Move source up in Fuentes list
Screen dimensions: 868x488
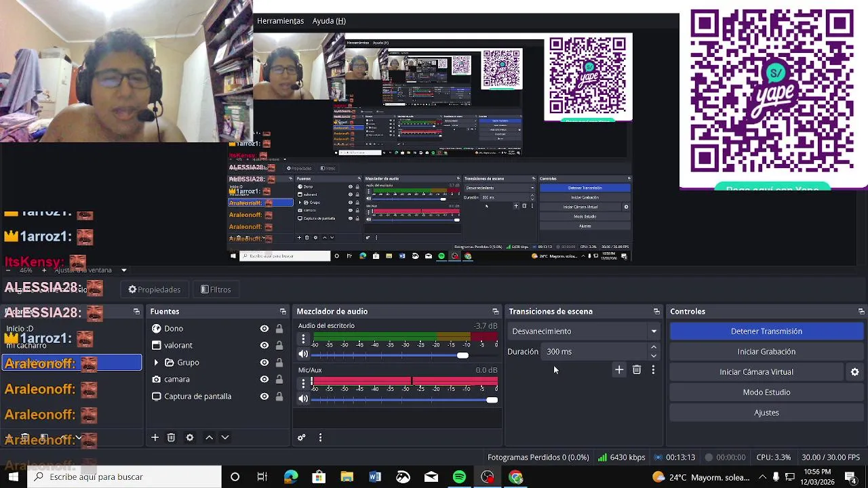click(209, 438)
